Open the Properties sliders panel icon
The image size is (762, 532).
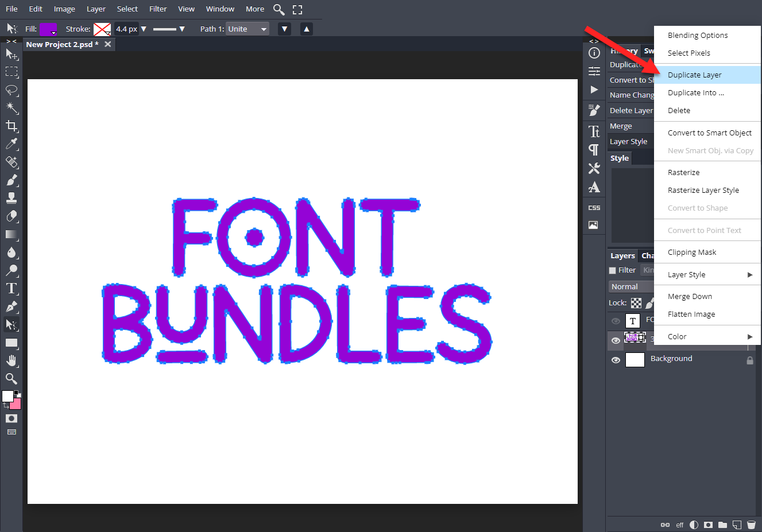594,71
